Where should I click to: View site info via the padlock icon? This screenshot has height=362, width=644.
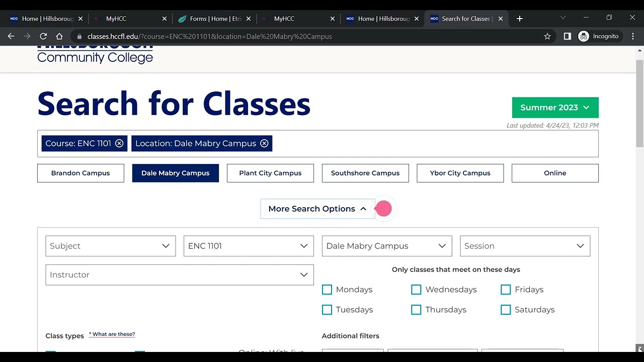coord(79,36)
